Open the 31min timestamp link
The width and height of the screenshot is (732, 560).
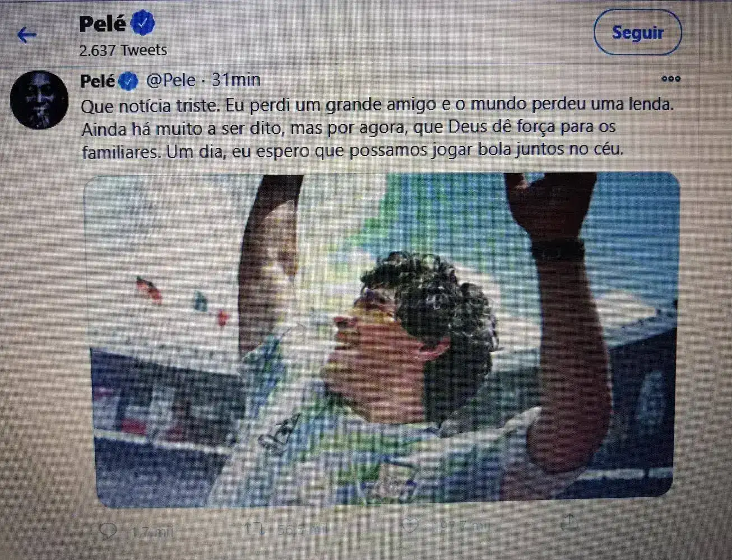pyautogui.click(x=236, y=80)
